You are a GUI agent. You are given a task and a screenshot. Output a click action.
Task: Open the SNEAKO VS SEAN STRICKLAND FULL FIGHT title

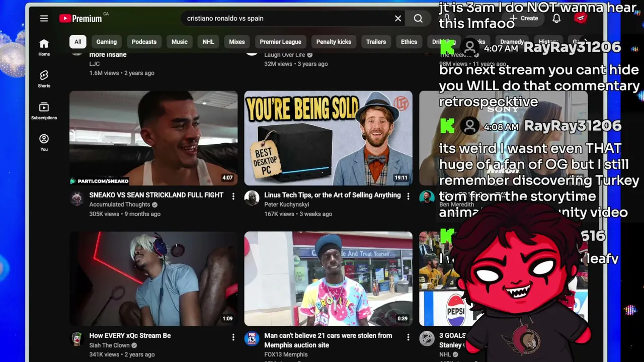[156, 195]
